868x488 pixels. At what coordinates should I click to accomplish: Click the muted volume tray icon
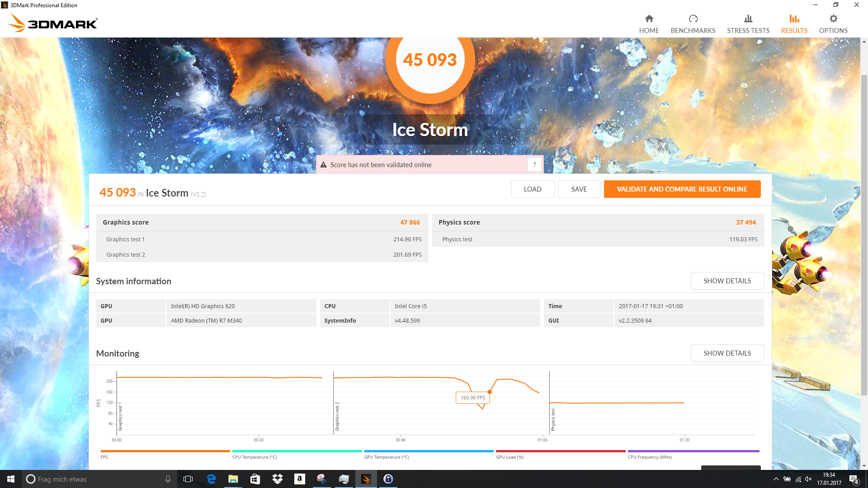click(809, 479)
